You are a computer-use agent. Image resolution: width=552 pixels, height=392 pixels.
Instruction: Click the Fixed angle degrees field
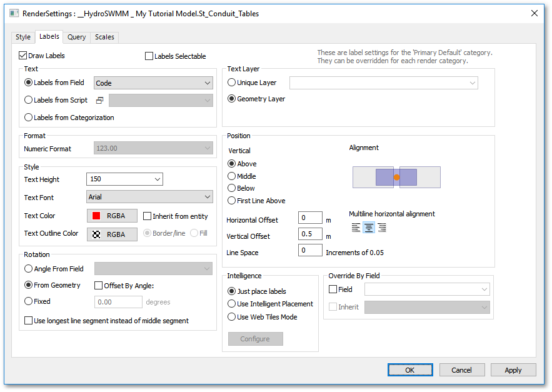click(x=118, y=302)
